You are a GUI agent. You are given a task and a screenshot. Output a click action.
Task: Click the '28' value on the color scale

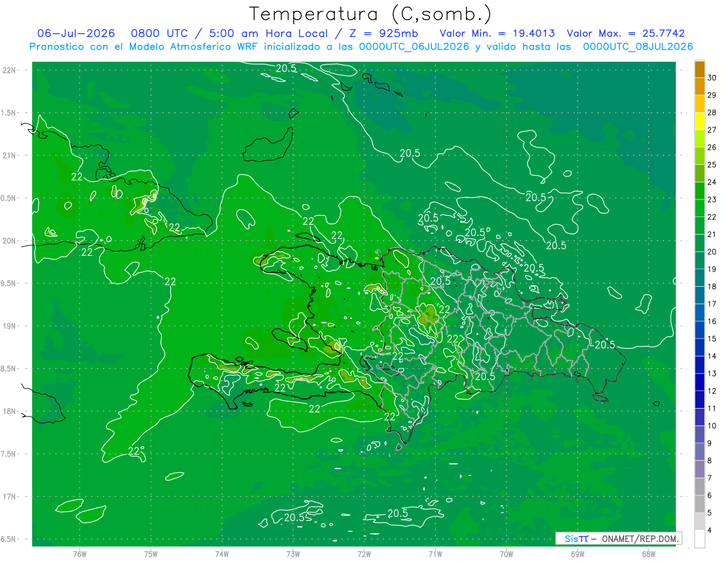pos(712,112)
